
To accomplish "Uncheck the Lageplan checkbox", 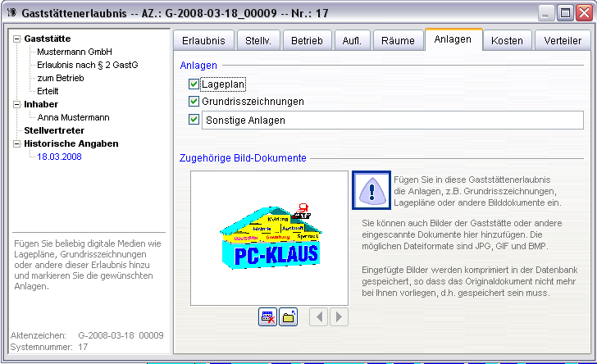I will pos(194,84).
